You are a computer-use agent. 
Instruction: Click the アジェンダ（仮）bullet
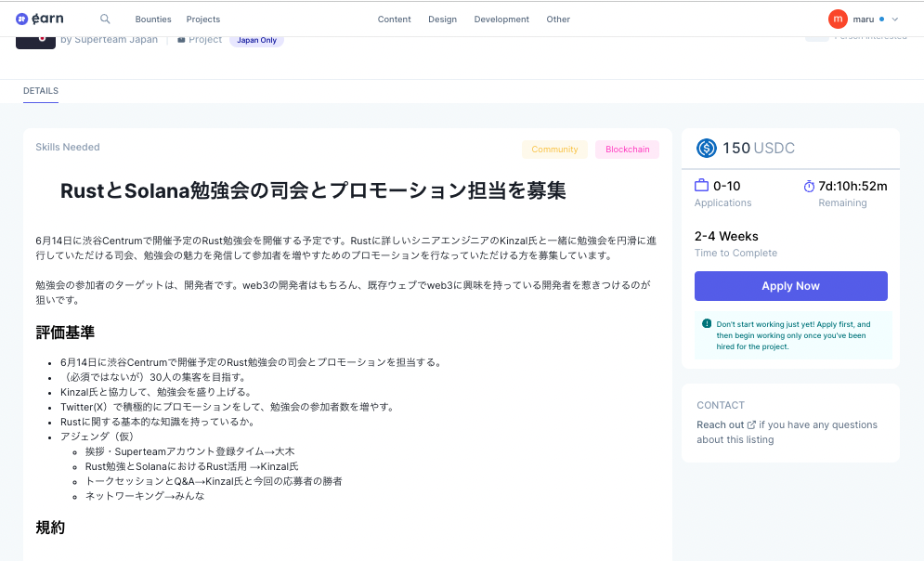point(99,436)
